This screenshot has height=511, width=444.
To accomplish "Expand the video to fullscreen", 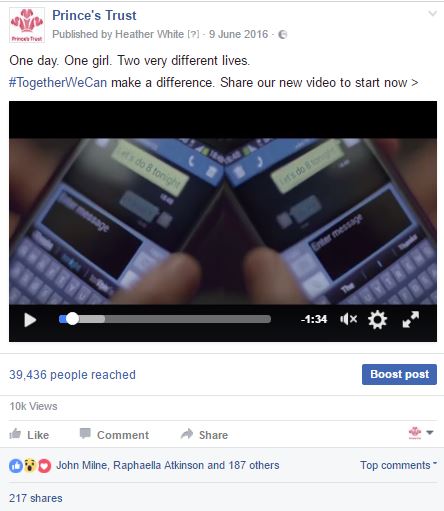I will coord(411,319).
